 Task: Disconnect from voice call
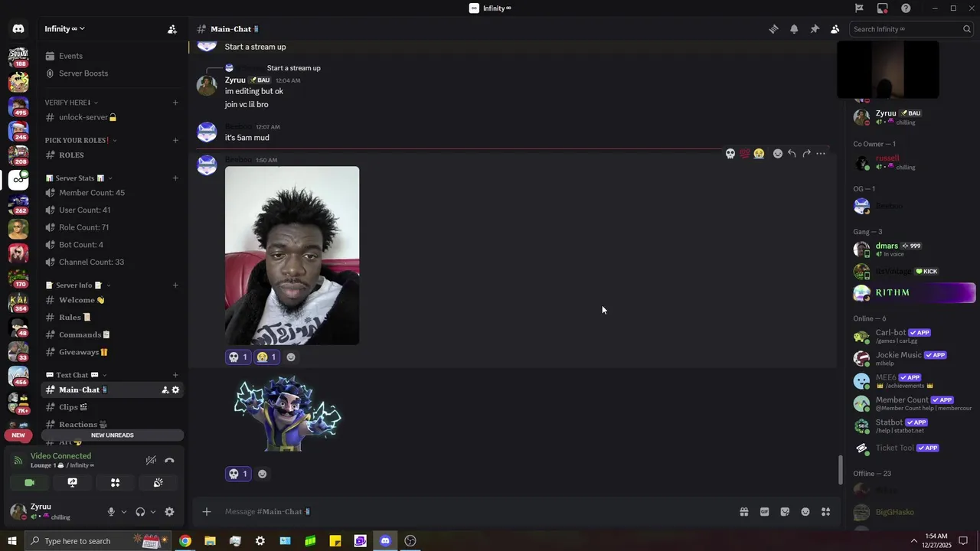click(x=169, y=461)
